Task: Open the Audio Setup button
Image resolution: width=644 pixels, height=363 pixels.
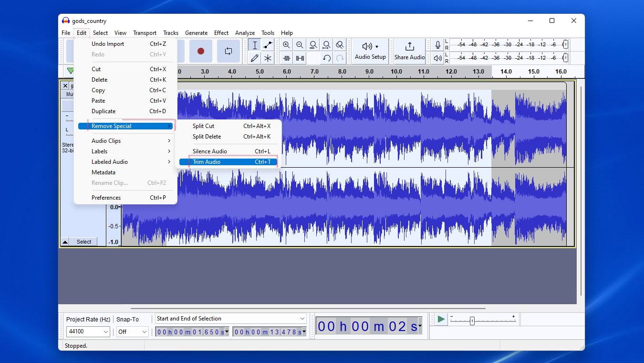Action: 370,51
